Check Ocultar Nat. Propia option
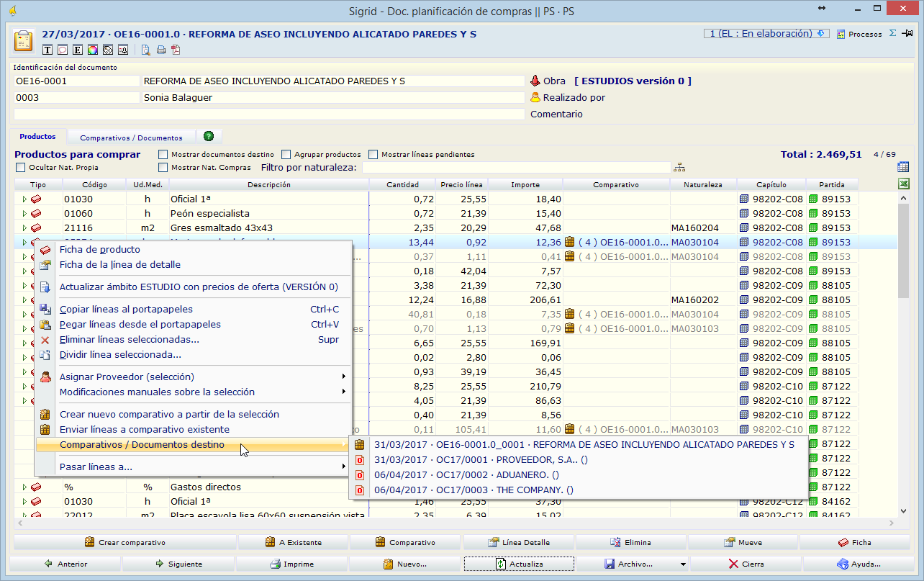The image size is (924, 581). pos(21,168)
